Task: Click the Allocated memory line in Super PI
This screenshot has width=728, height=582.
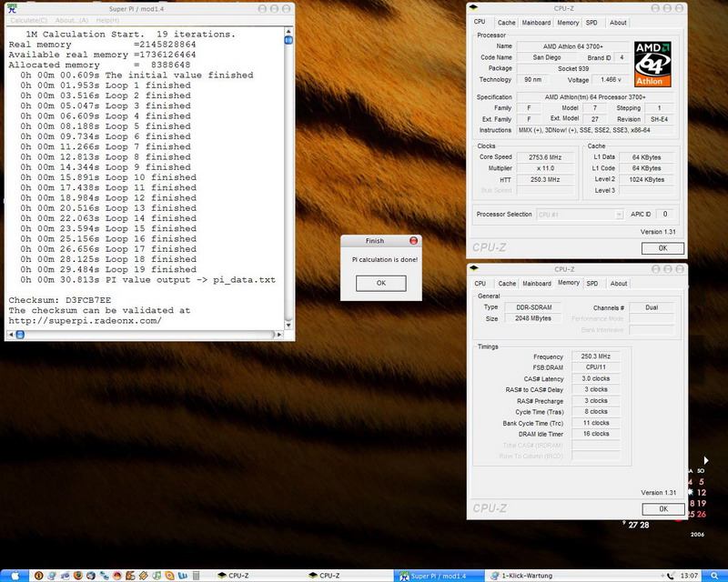Action: click(x=99, y=65)
